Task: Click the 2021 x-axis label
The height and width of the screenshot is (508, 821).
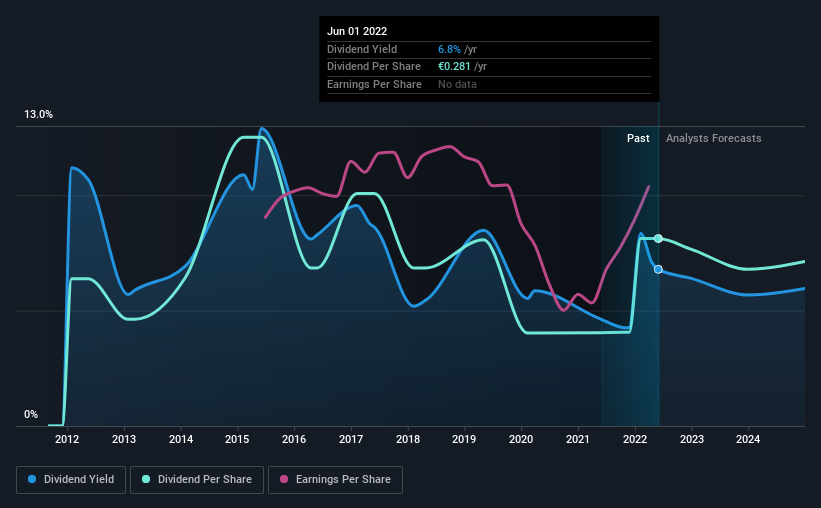Action: 578,439
